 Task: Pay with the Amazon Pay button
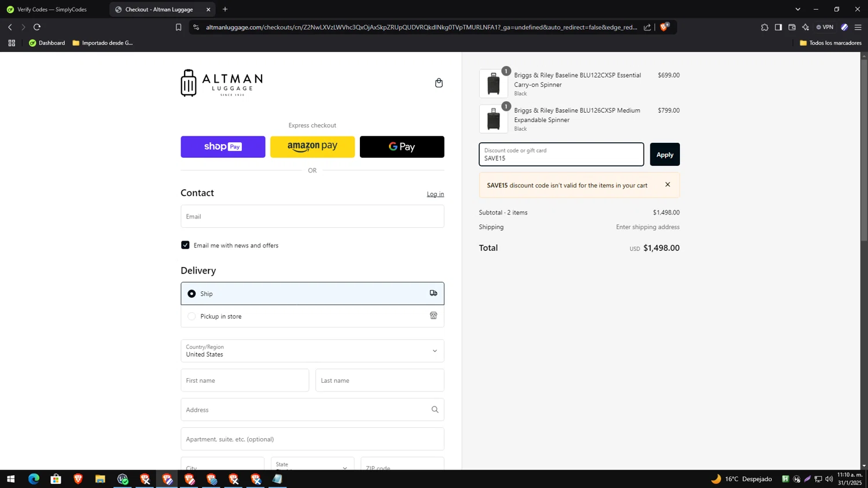point(312,147)
